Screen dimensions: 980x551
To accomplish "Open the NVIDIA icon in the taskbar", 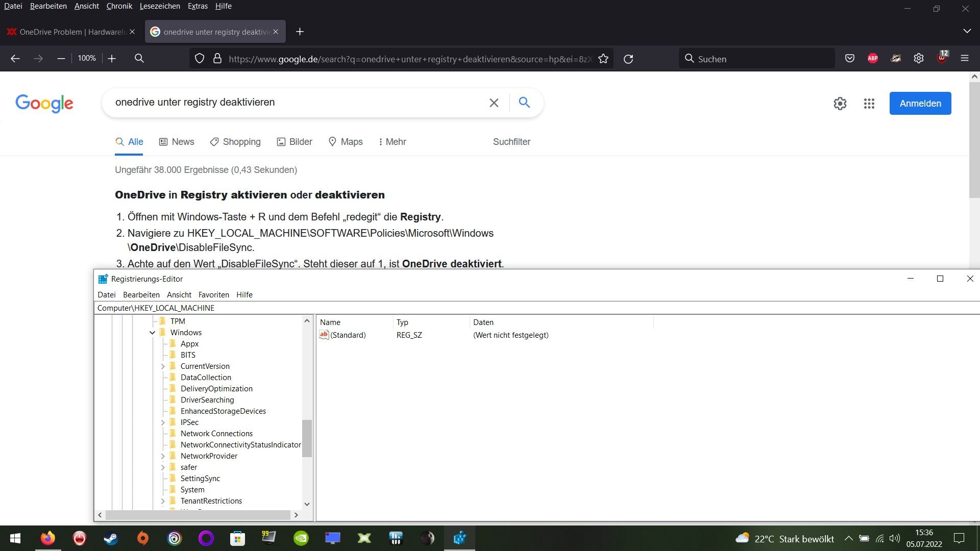I will pos(301,538).
